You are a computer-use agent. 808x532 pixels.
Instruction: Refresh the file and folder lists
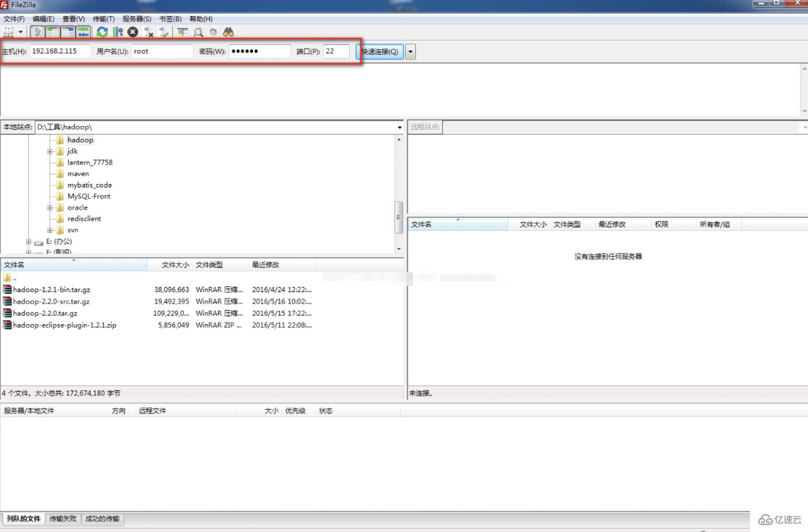pyautogui.click(x=102, y=32)
